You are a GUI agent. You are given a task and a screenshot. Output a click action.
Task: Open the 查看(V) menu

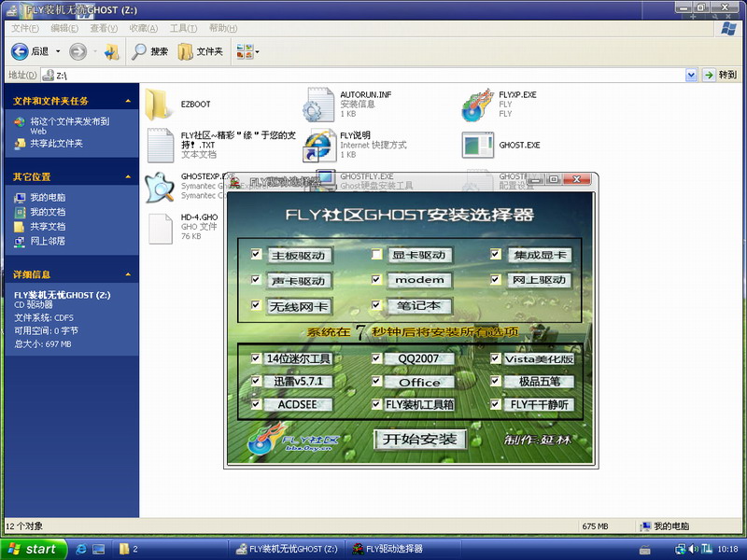[x=104, y=29]
